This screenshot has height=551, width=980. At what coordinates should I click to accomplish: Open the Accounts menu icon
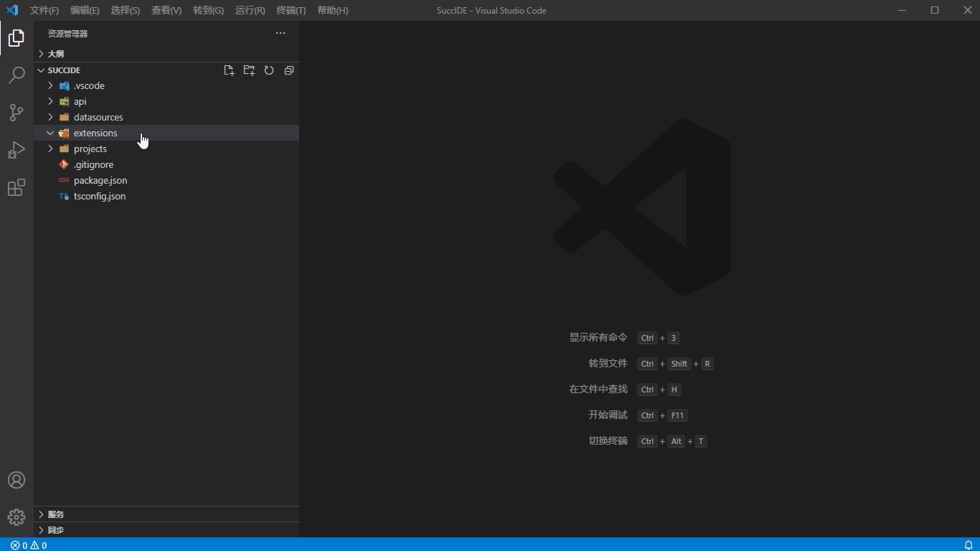tap(17, 480)
